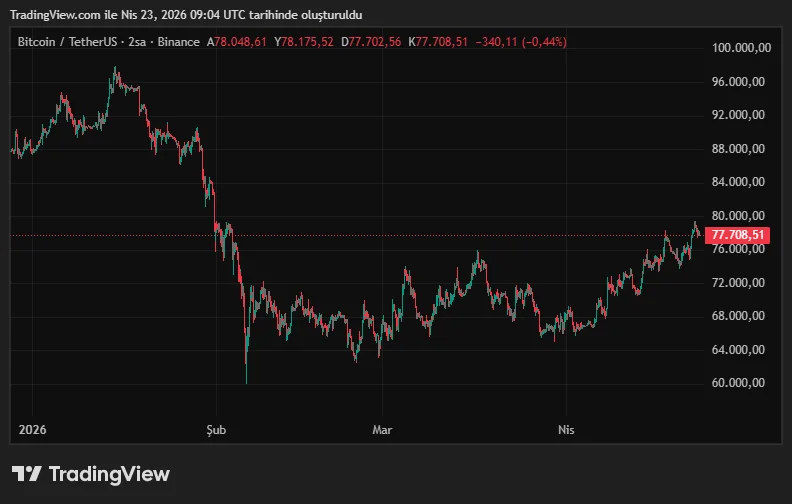Click the closing price value in the legend

pyautogui.click(x=441, y=42)
